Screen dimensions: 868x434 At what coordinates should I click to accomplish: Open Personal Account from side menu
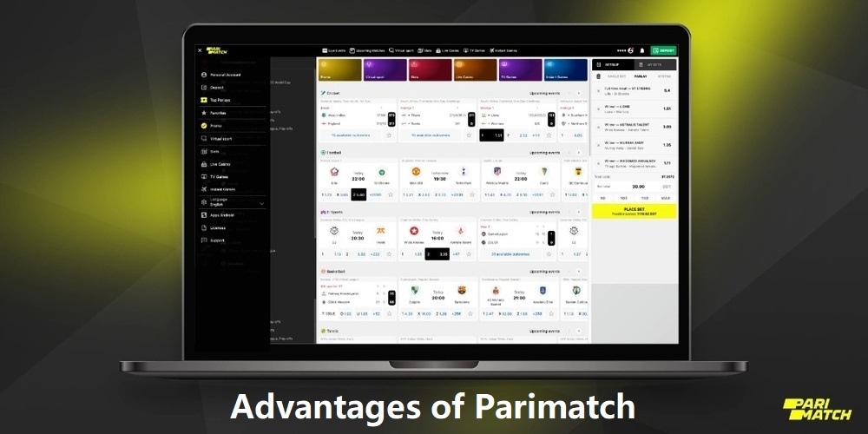[x=222, y=75]
